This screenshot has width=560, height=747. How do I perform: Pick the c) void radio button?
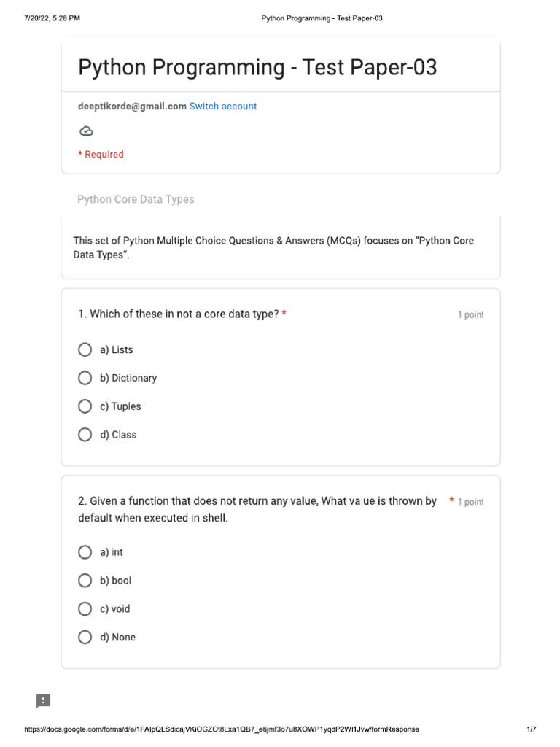(85, 609)
